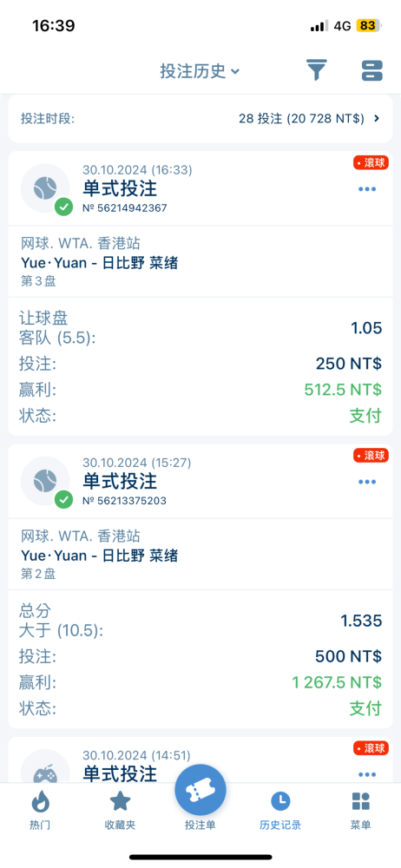Viewport: 401px width, 868px height.
Task: Open the 热门 tab
Action: 40,811
